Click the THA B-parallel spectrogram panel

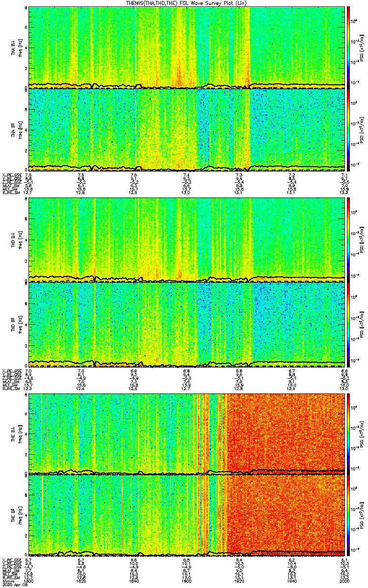pyautogui.click(x=186, y=129)
